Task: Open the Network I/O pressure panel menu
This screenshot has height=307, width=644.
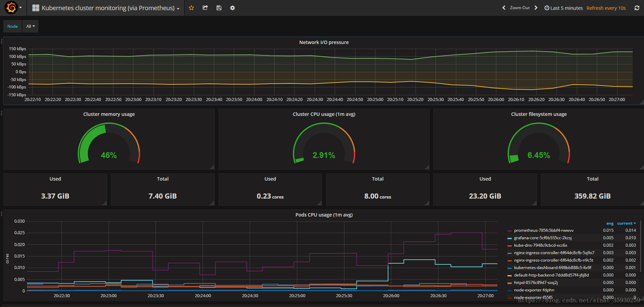Action: [x=324, y=42]
